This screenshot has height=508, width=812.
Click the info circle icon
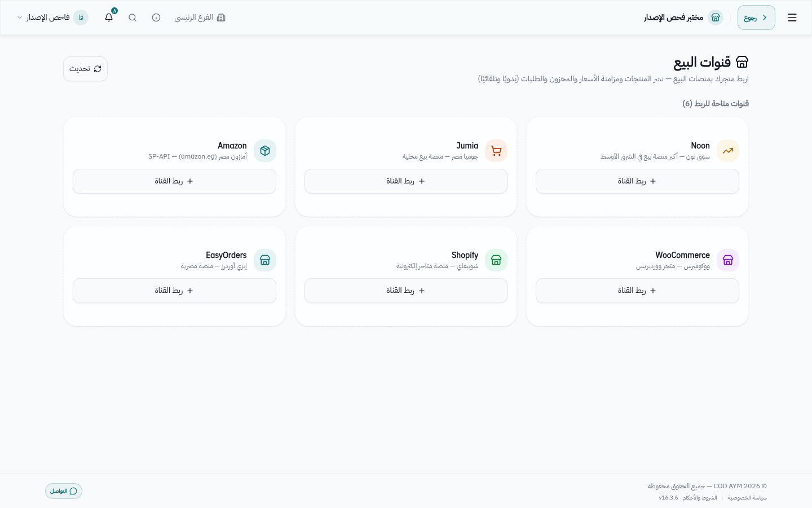[156, 17]
